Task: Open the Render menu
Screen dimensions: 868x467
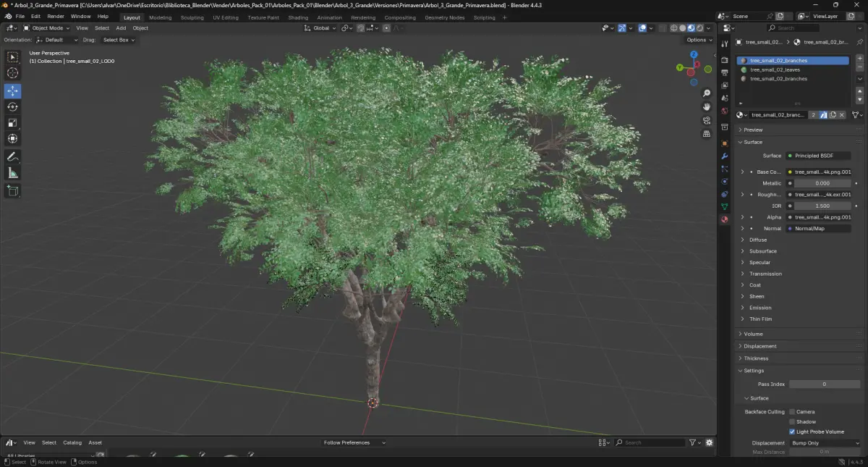Action: coord(56,16)
